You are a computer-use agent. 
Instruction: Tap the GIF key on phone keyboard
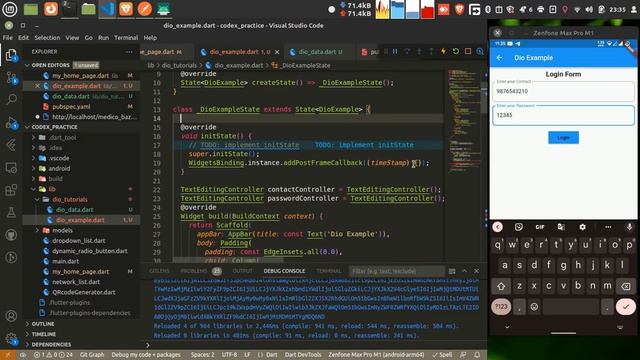coord(540,227)
